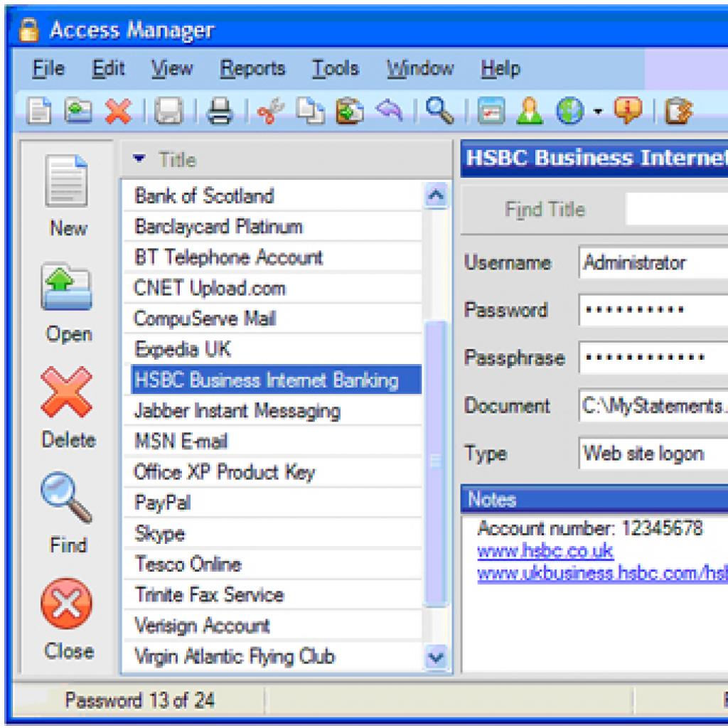This screenshot has width=728, height=728.
Task: Open the www.hsbc.co.uk link
Action: tap(545, 551)
